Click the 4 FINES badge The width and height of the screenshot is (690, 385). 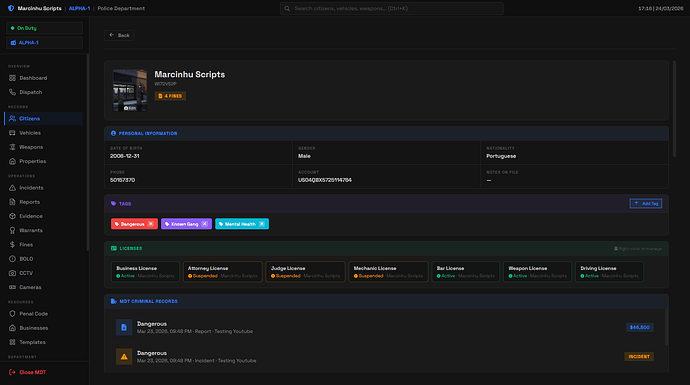(x=170, y=96)
